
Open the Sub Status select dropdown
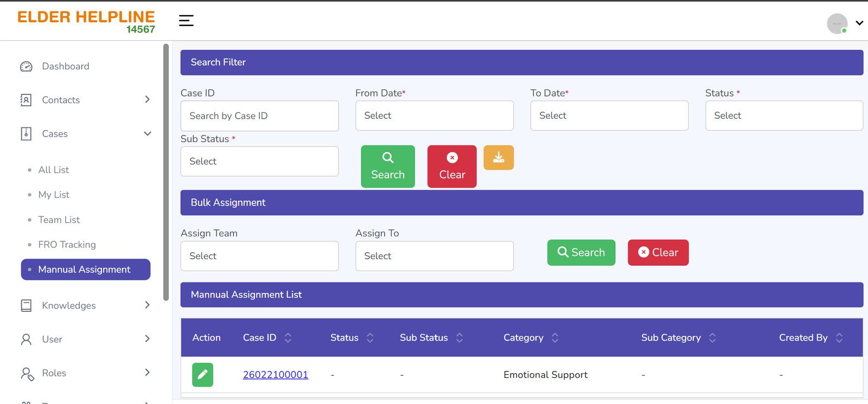[259, 161]
